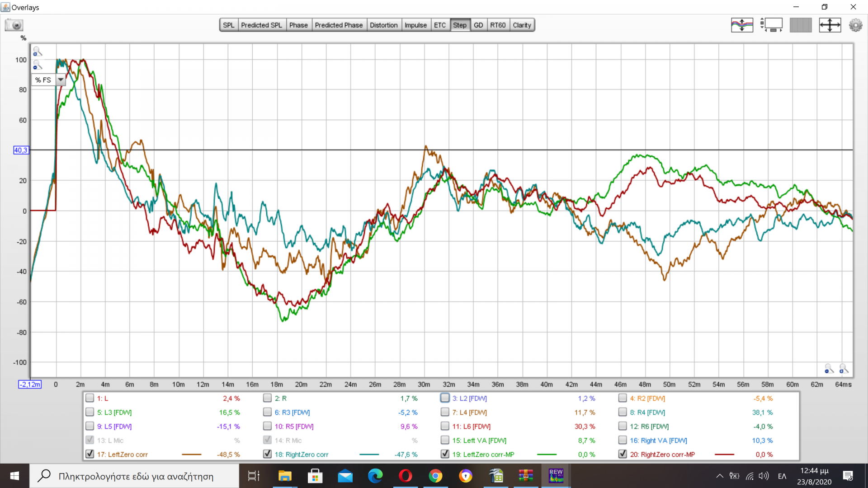The height and width of the screenshot is (488, 868).
Task: Open File Explorer from taskbar
Action: 285,476
